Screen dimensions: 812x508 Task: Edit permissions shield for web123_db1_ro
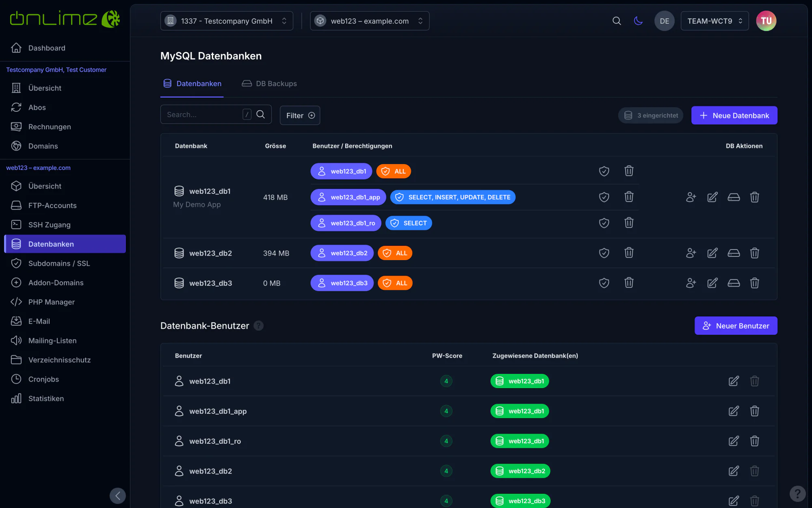point(604,223)
